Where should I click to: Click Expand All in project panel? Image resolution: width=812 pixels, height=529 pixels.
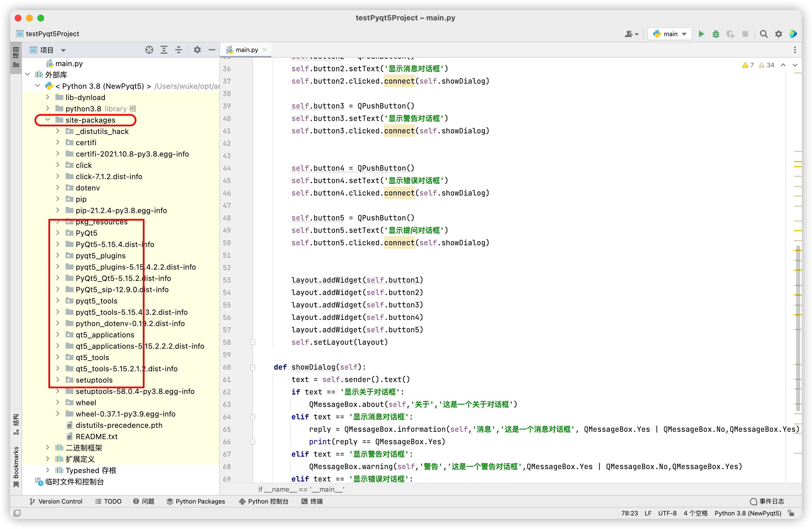164,50
